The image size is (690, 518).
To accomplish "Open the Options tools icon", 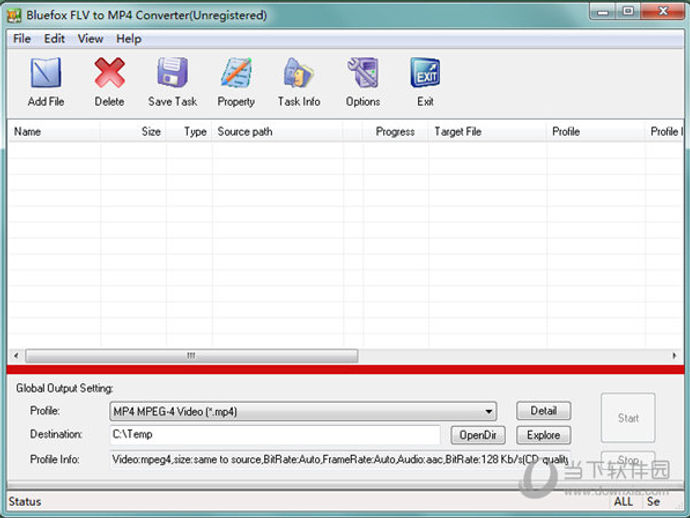I will (363, 73).
